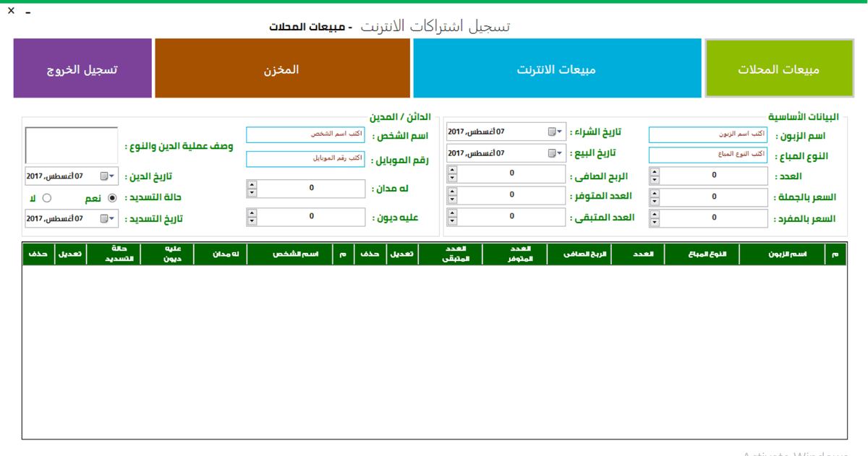Click the رقم الموبايل input field
The image size is (868, 456).
click(x=305, y=159)
